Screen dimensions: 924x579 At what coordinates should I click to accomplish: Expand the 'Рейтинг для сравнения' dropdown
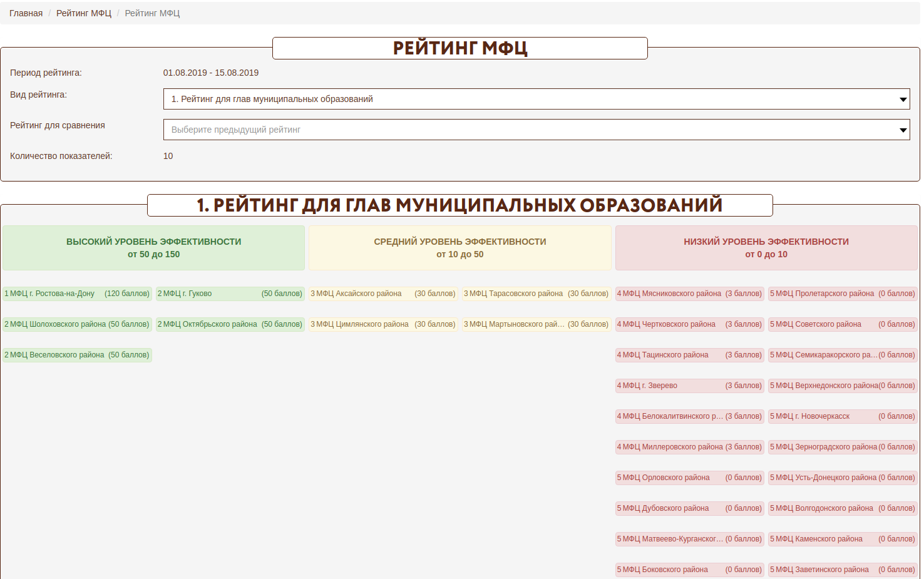536,130
